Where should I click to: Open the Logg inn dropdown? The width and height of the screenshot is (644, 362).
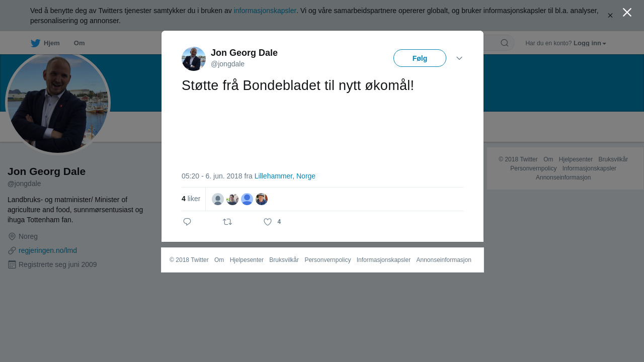click(x=590, y=43)
